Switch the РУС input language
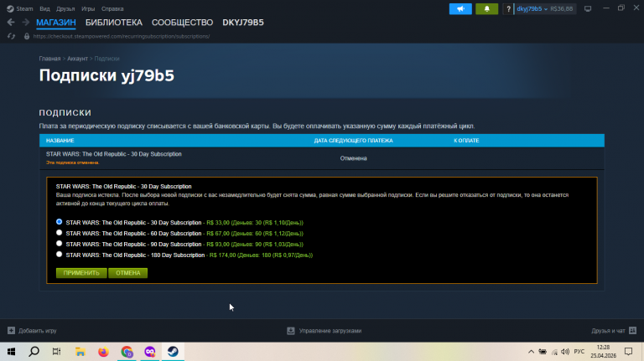This screenshot has width=644, height=361. pos(579,352)
